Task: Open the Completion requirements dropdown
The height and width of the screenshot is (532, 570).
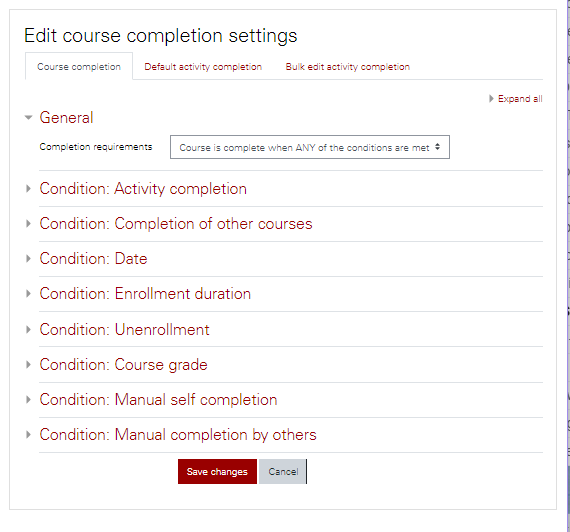Action: pos(310,147)
